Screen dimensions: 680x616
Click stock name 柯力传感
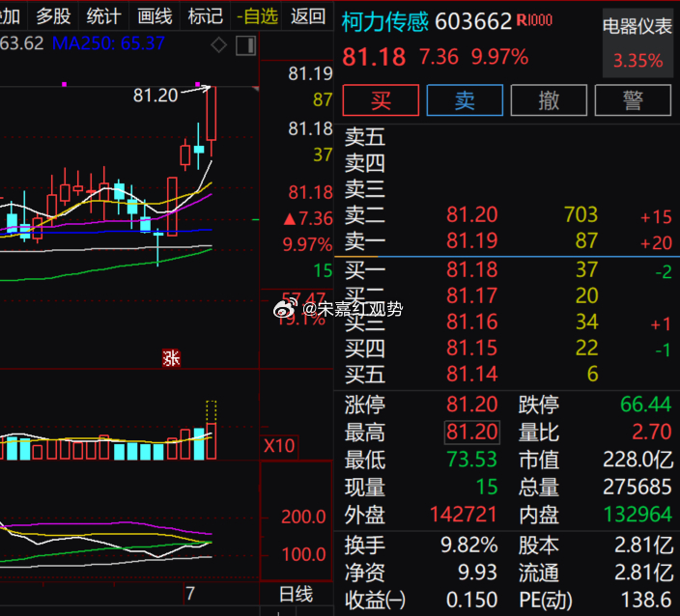[x=385, y=21]
